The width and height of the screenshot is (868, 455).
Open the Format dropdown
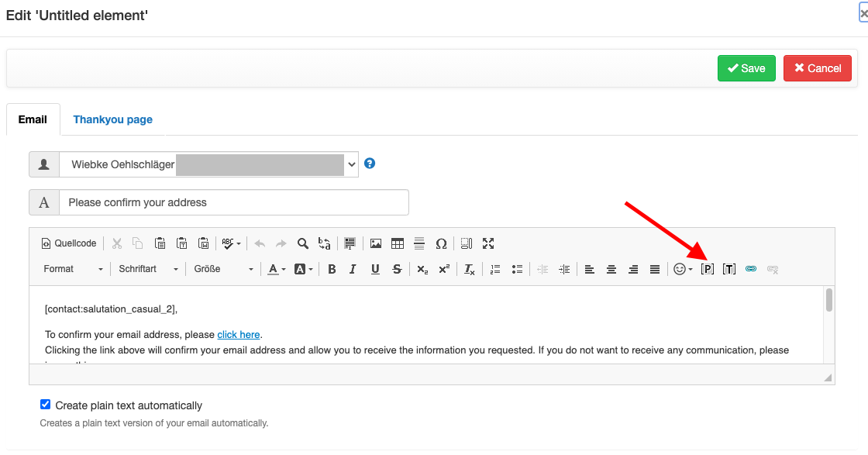click(x=73, y=269)
